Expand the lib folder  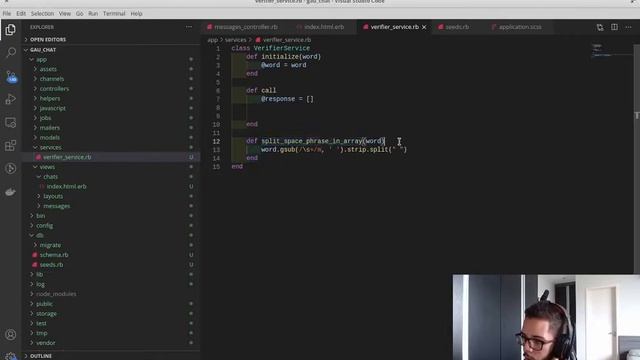point(40,275)
